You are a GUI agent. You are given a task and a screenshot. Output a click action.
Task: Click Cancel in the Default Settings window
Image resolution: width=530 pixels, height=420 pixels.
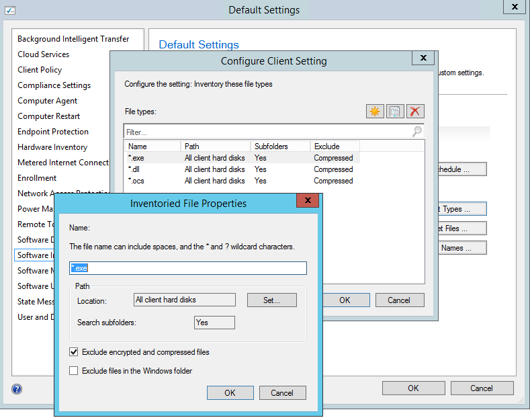click(482, 388)
